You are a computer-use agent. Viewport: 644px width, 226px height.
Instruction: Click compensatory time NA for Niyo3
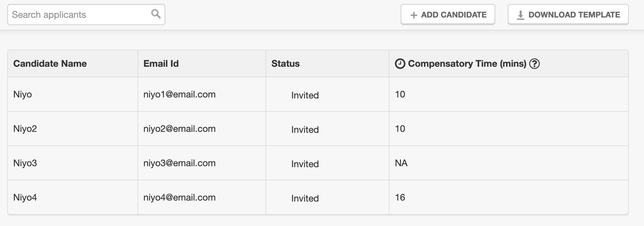tap(401, 163)
